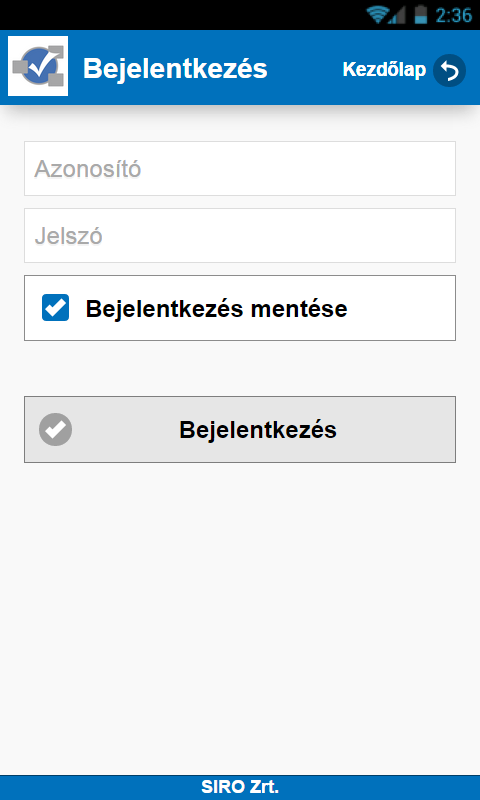Click the Bejelentkezés login button

[240, 430]
